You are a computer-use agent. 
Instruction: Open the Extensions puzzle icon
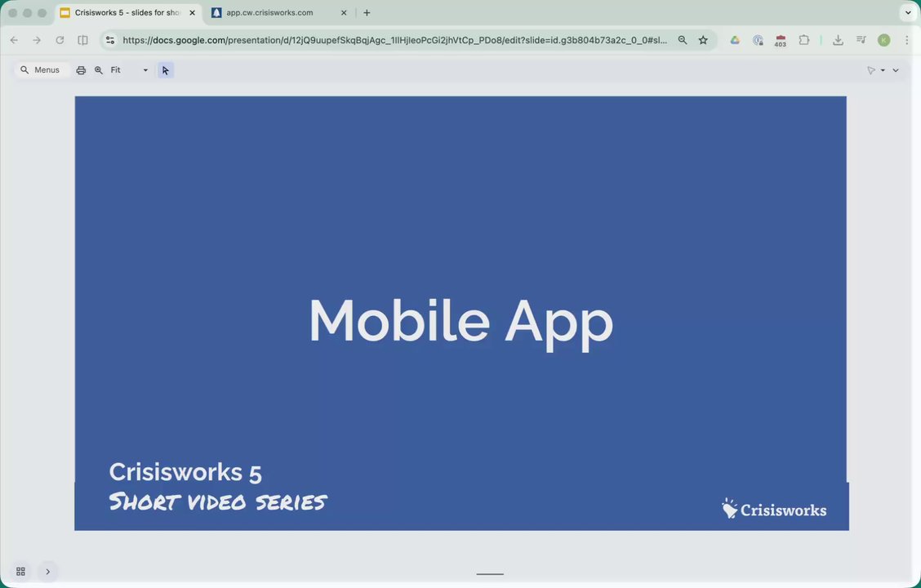point(804,40)
